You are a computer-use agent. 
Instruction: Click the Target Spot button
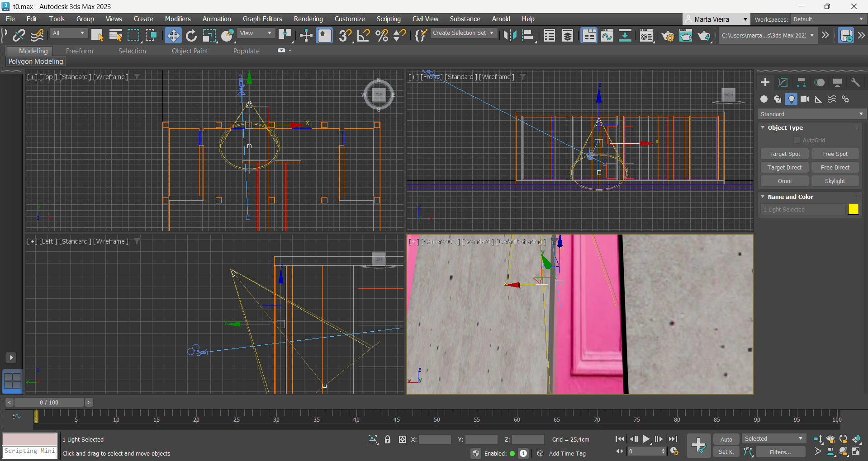click(x=784, y=154)
